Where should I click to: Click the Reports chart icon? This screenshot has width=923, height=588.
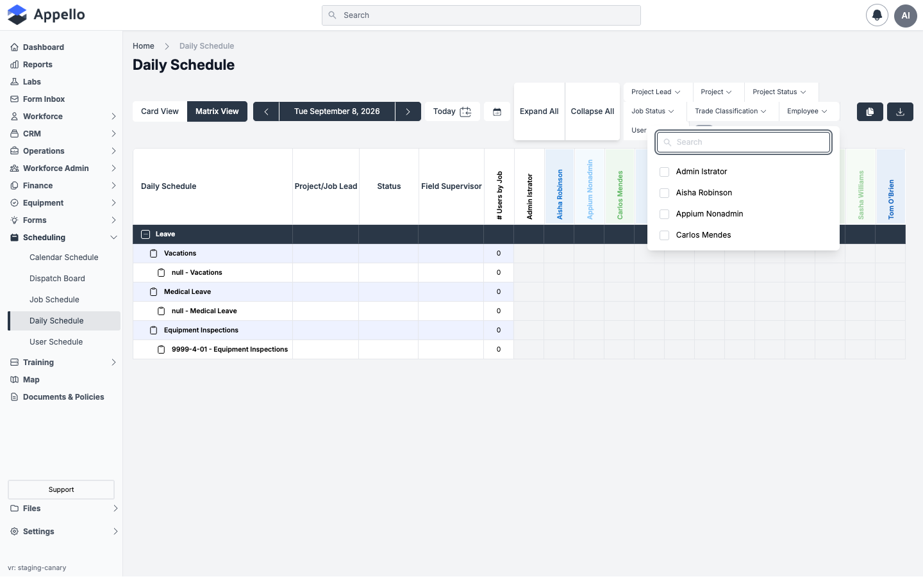coord(14,65)
